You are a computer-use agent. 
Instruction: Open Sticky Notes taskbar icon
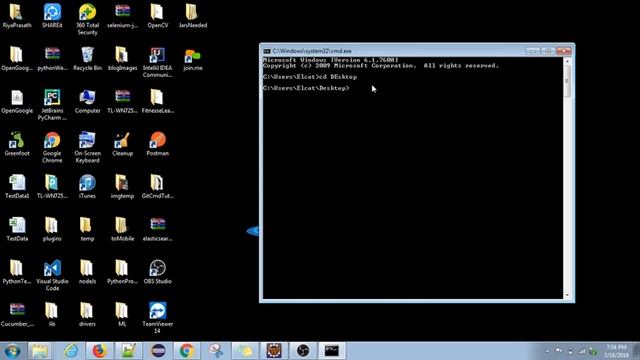(245, 351)
